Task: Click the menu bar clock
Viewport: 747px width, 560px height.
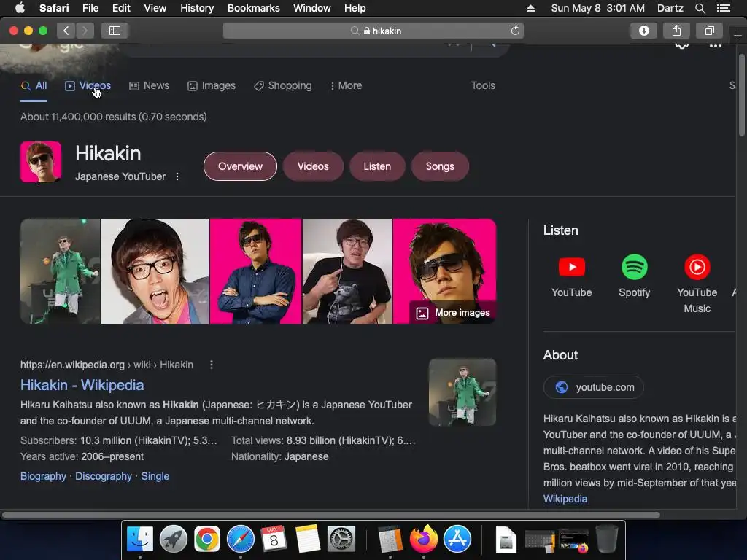Action: pyautogui.click(x=598, y=8)
